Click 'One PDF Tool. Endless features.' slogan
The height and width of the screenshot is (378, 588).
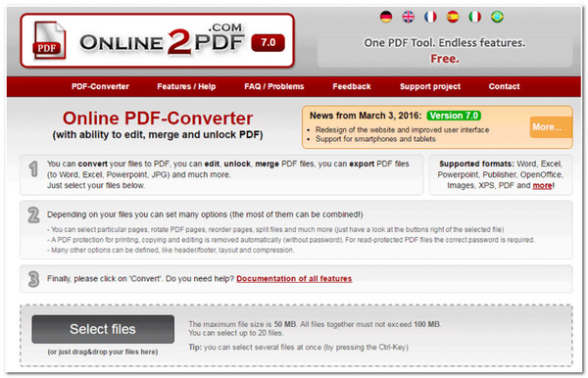click(445, 43)
